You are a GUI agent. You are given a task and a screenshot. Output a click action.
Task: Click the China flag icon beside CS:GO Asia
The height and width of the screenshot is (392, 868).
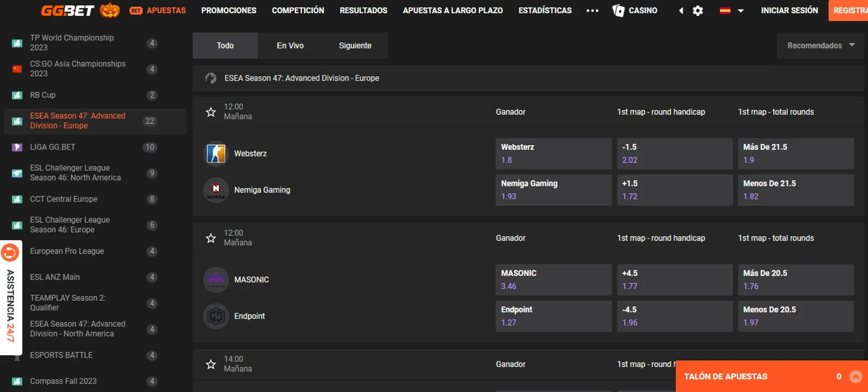17,69
